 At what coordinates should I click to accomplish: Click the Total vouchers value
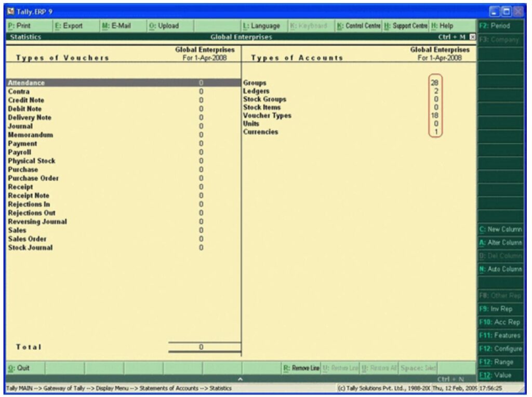tap(201, 347)
